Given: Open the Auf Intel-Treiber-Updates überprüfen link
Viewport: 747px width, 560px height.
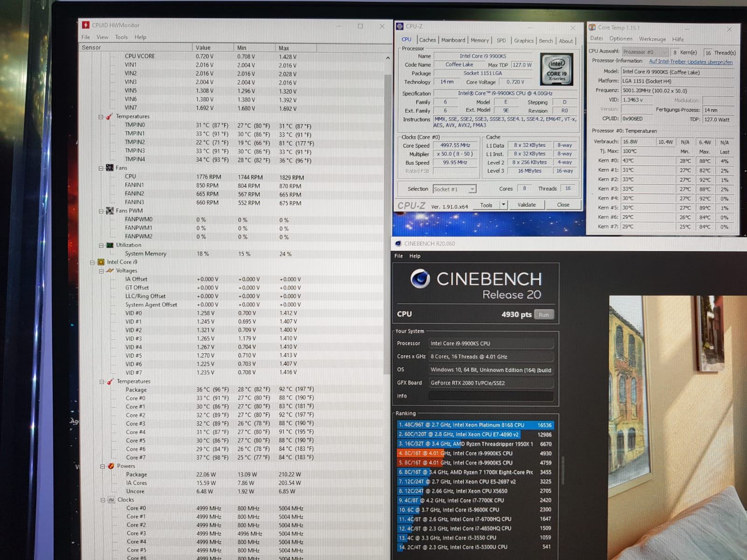Looking at the screenshot, I should click(691, 62).
